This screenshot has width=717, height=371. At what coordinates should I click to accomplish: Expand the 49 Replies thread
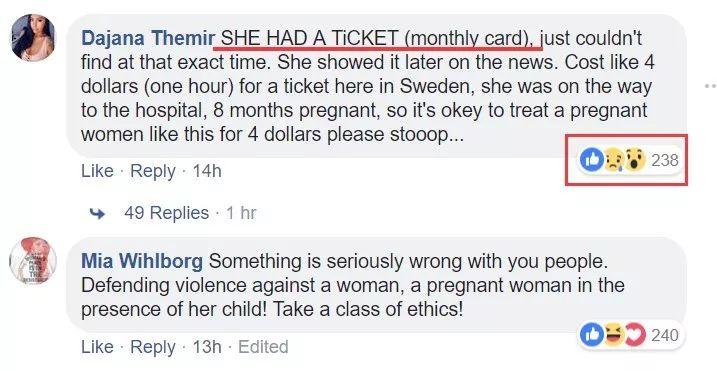click(166, 213)
